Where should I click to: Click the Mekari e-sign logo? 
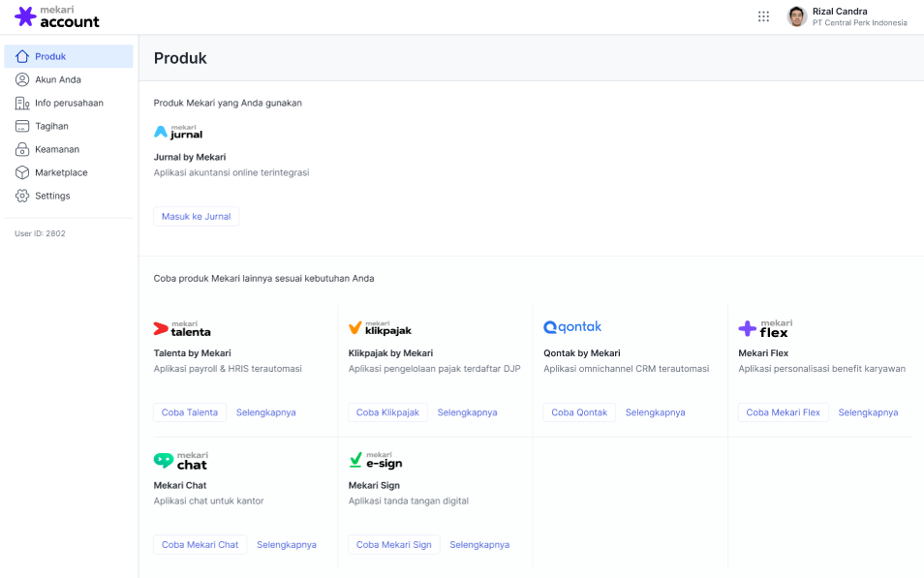point(375,460)
